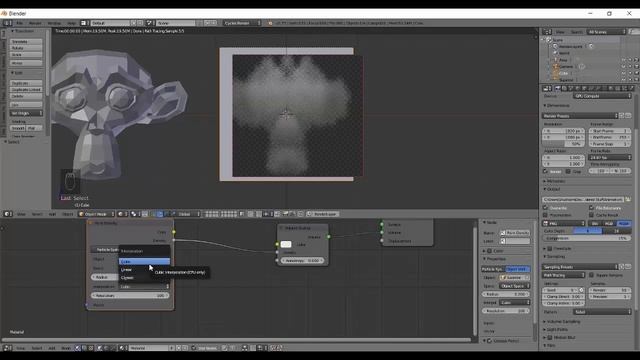640x360 pixels.
Task: Open the Help menu
Action: pos(71,23)
